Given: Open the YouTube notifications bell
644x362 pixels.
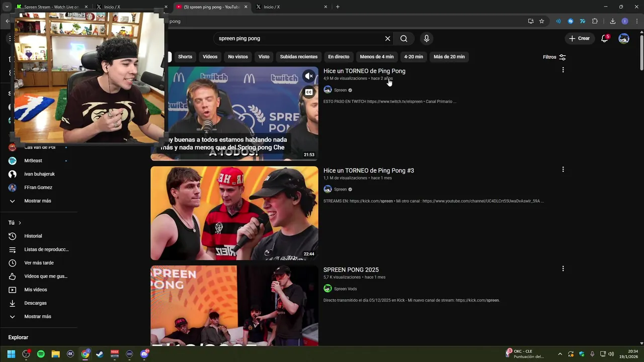Looking at the screenshot, I should (605, 39).
